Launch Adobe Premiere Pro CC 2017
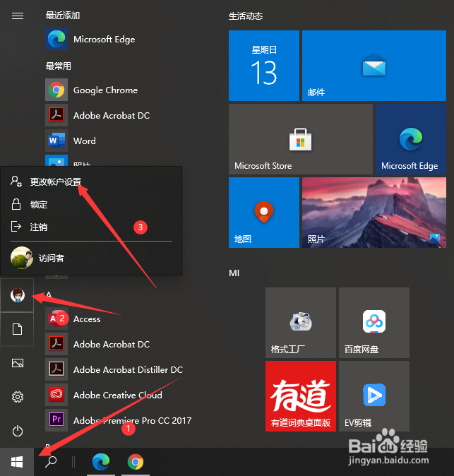 point(119,420)
